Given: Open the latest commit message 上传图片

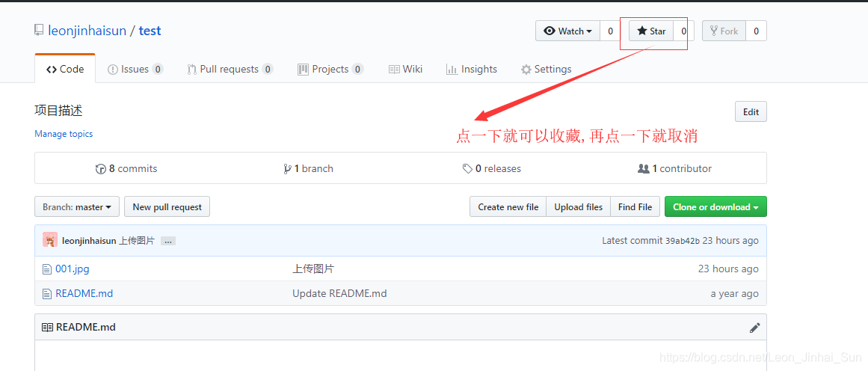Looking at the screenshot, I should pyautogui.click(x=137, y=241).
